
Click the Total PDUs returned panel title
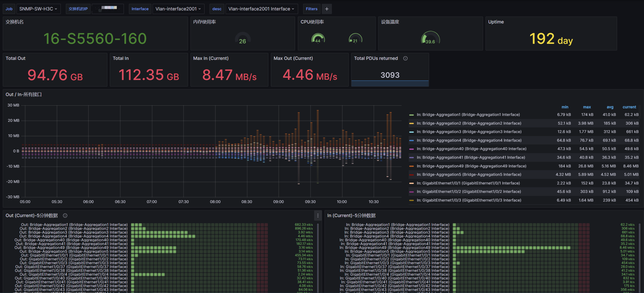click(x=376, y=59)
